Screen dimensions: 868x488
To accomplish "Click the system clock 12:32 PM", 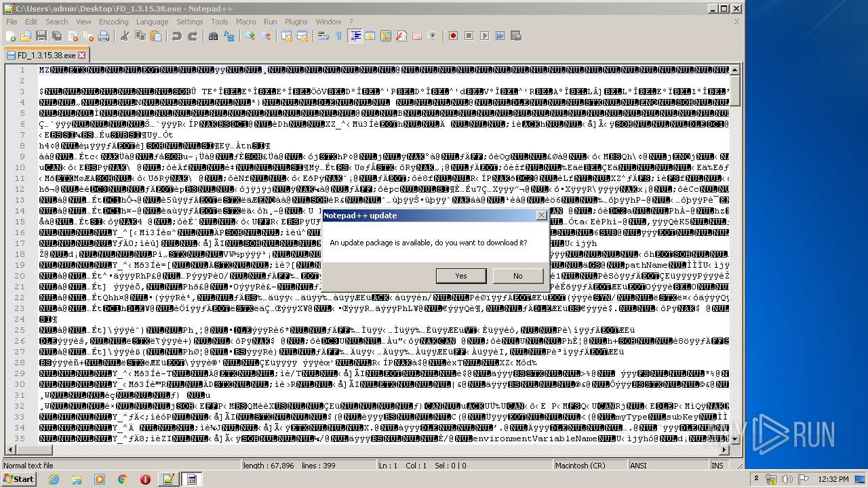I will [833, 479].
